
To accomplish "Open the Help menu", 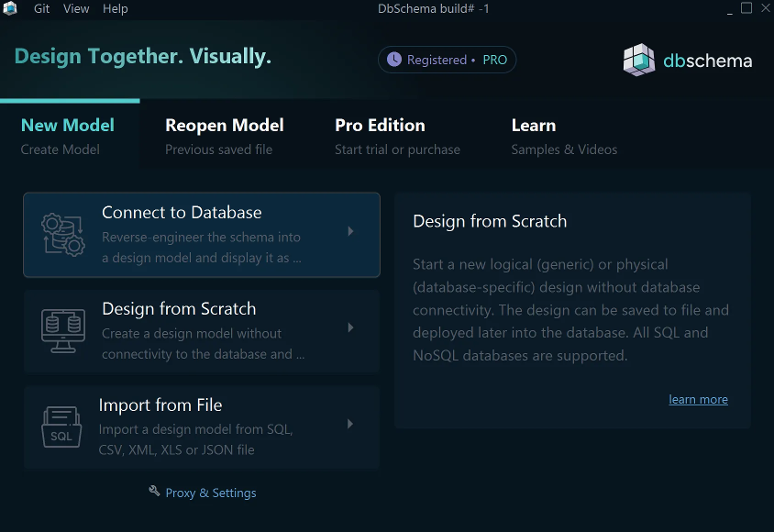I will pos(115,8).
